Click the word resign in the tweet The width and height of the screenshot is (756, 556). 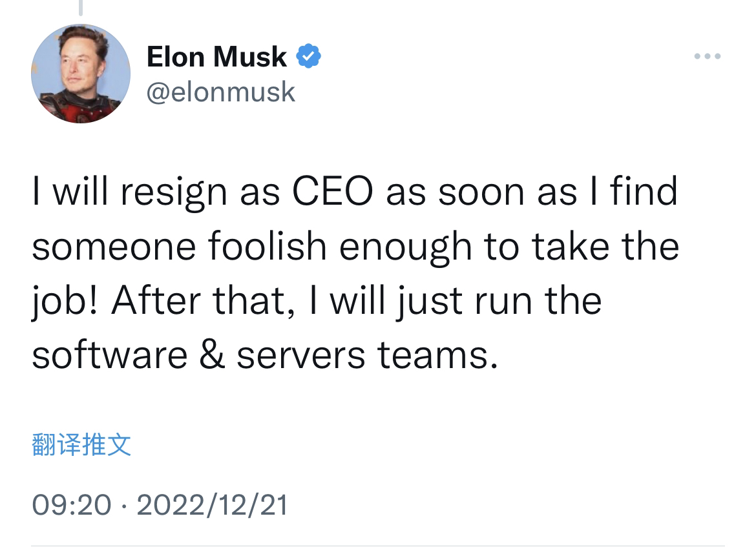[x=174, y=192]
